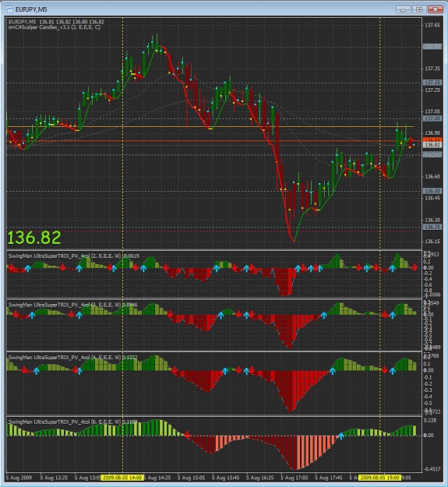This screenshot has height=487, width=448.
Task: Click the EURJPY,M5 136.81 136.82 OHLC header text
Action: 56,22
